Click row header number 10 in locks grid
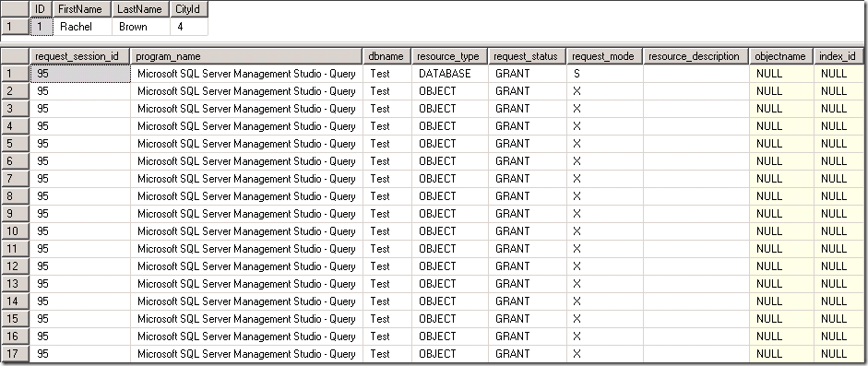This screenshot has height=366, width=868. [15, 231]
